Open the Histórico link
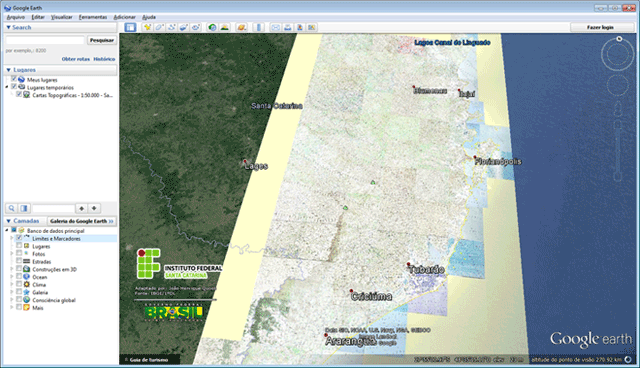Viewport: 640px width, 368px height. click(104, 59)
